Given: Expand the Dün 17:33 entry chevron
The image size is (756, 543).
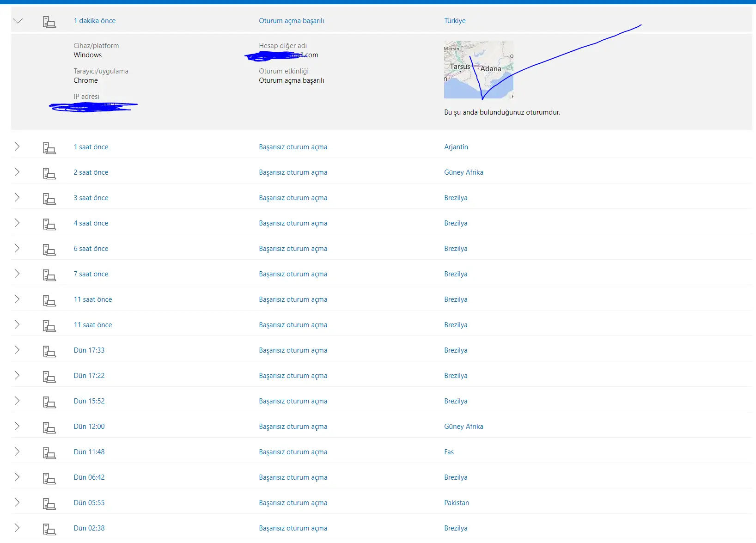Looking at the screenshot, I should click(17, 350).
